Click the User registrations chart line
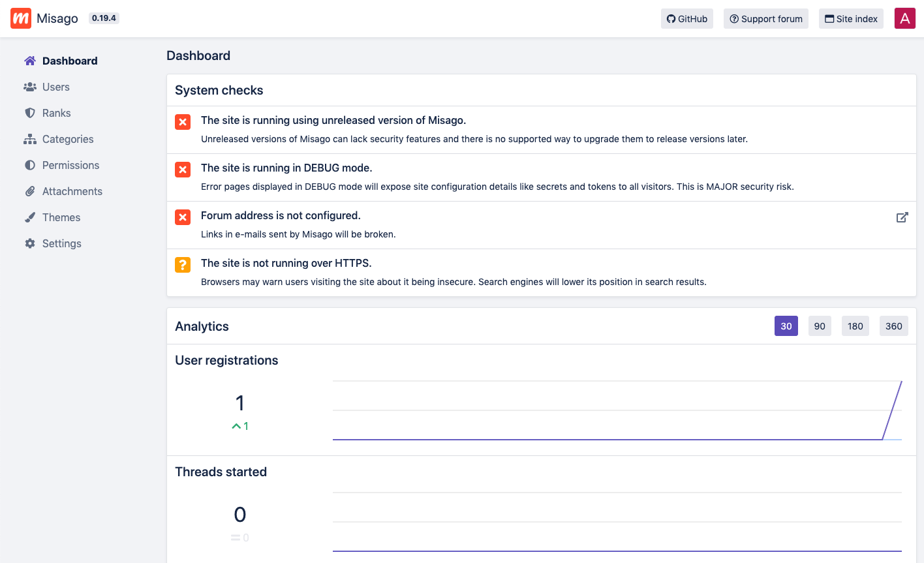Viewport: 924px width, 563px height. click(x=892, y=411)
